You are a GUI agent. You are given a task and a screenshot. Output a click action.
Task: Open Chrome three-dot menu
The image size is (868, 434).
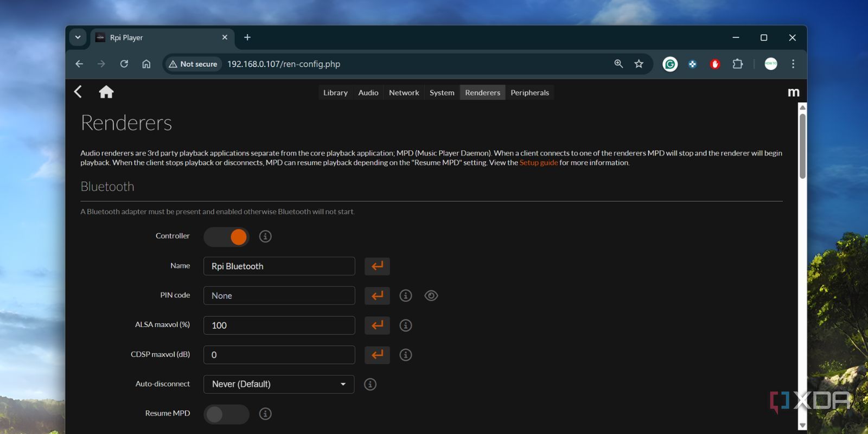[x=793, y=64]
